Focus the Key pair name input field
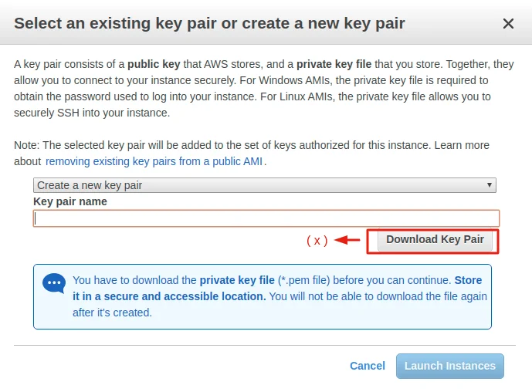This screenshot has width=532, height=392. click(x=266, y=218)
